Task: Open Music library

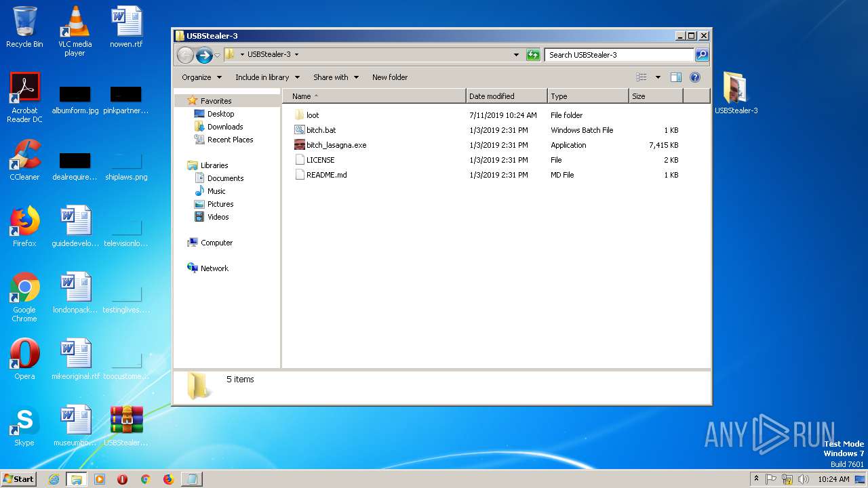Action: (216, 191)
